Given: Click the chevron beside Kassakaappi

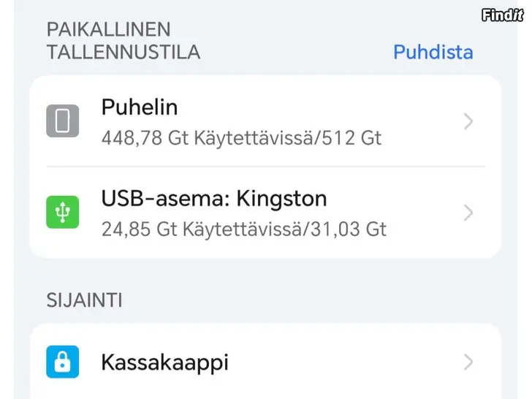Looking at the screenshot, I should click(468, 362).
